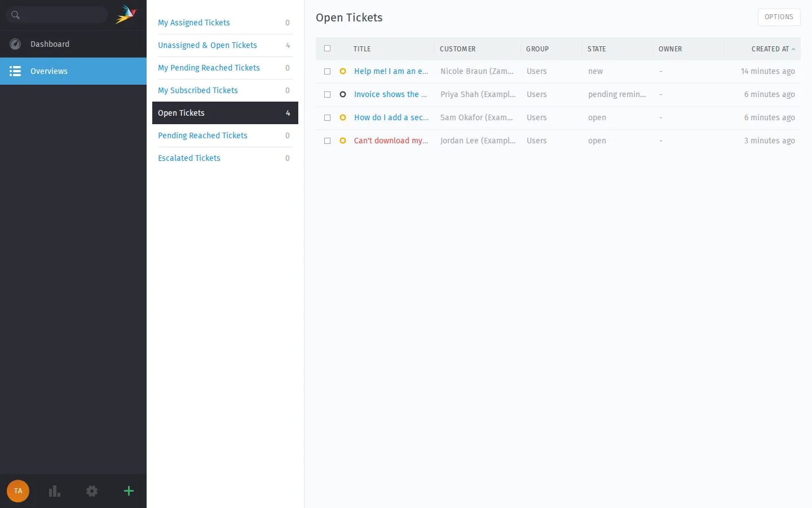Click the Zammad bird logo

click(x=126, y=15)
